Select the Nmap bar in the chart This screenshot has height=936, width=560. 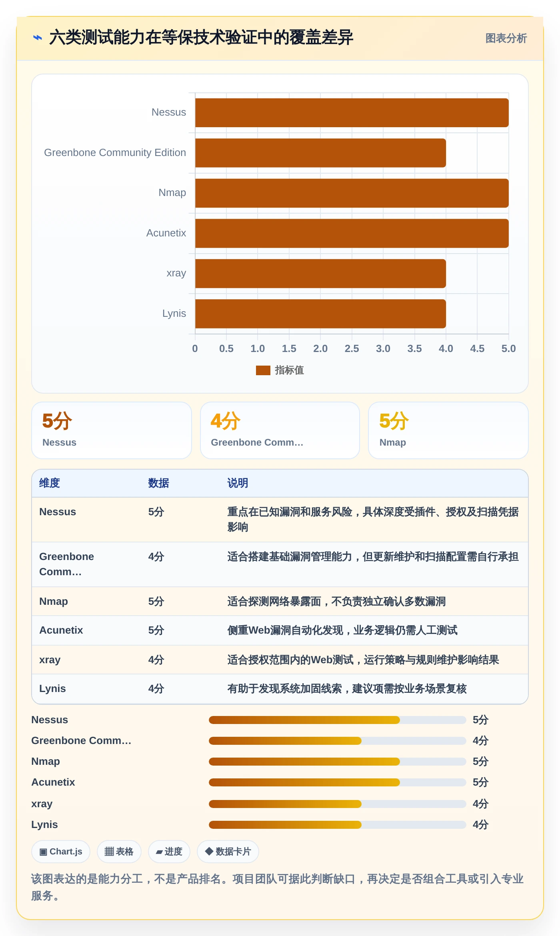pos(352,193)
